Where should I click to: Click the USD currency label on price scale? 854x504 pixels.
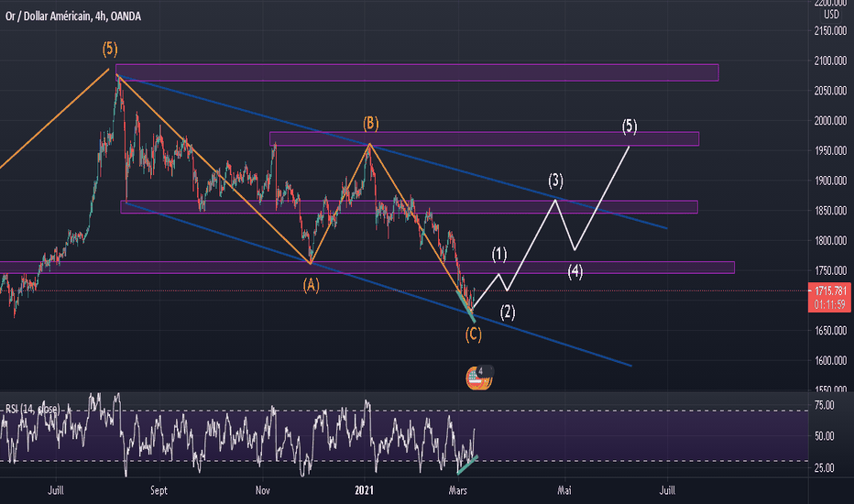[831, 15]
